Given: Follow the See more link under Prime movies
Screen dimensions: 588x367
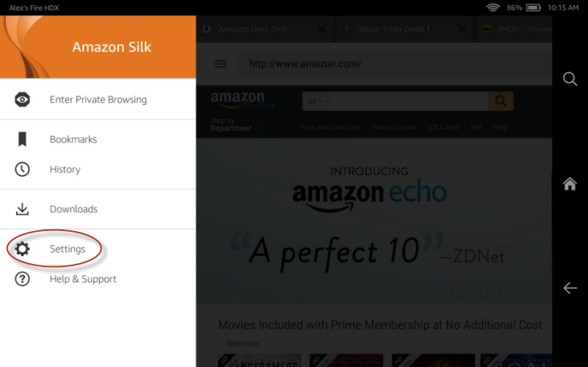Looking at the screenshot, I should click(x=243, y=343).
